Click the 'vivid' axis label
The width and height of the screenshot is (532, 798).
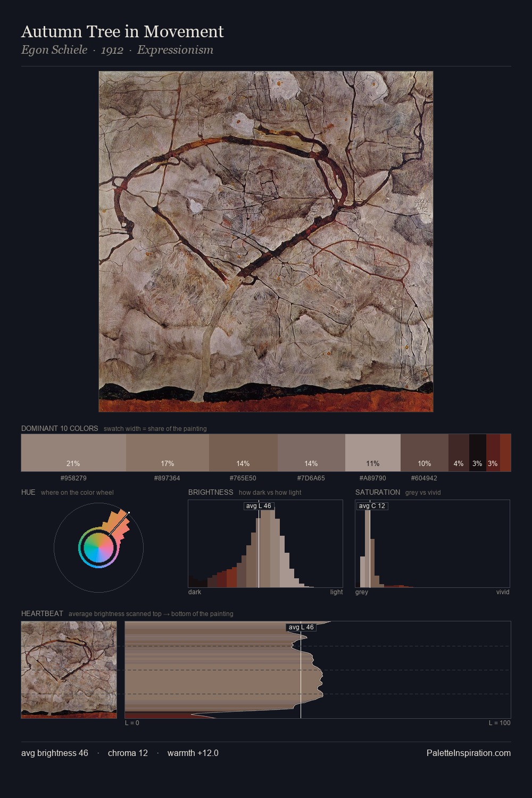coord(503,592)
